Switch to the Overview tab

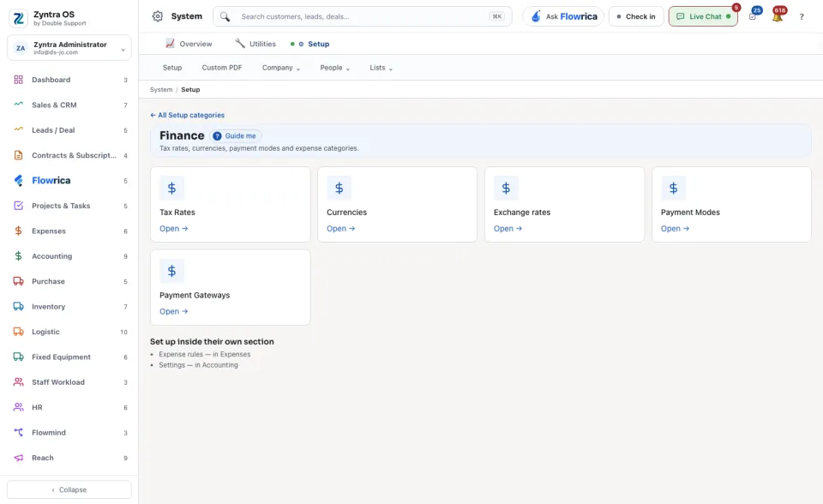(x=189, y=44)
